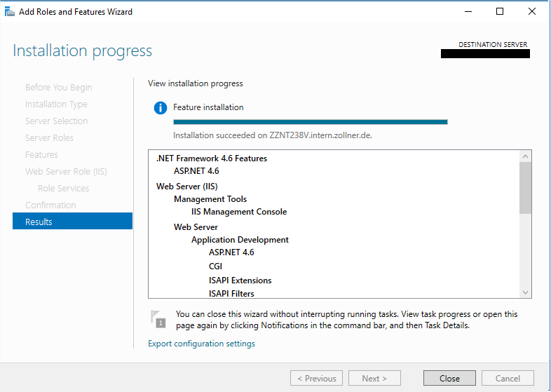Open Export configuration settings link

201,344
